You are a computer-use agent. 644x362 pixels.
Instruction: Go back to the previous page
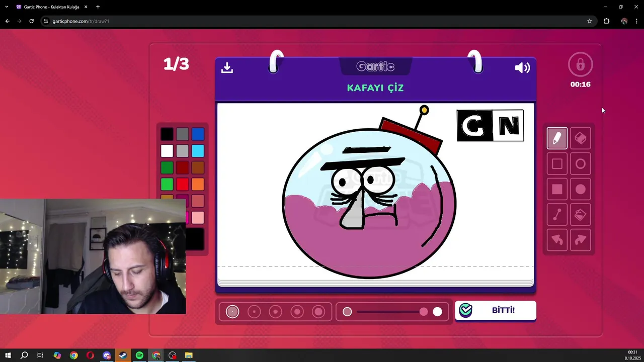coord(7,21)
